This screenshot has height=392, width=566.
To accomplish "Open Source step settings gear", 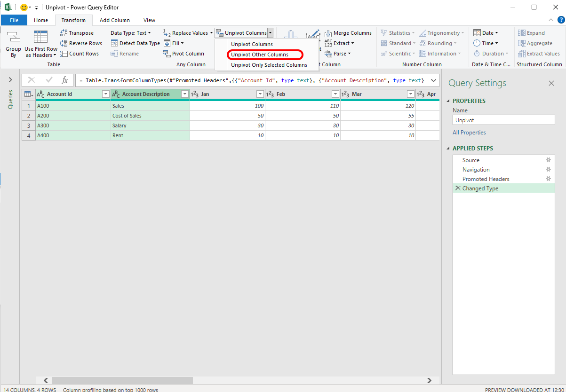I will 548,160.
